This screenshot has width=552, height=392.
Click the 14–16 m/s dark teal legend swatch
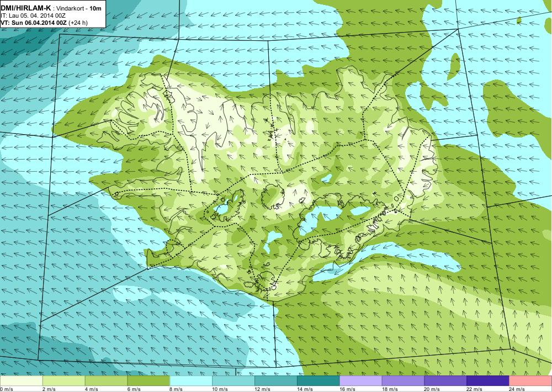pyautogui.click(x=319, y=381)
